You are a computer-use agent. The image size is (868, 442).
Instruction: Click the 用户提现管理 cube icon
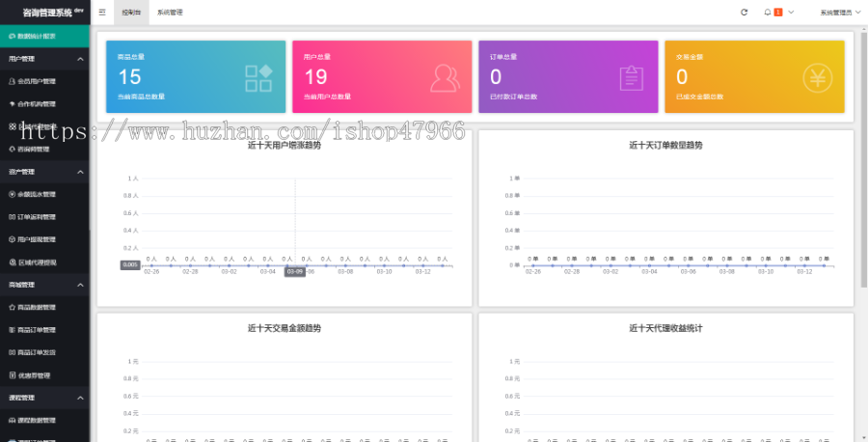13,240
